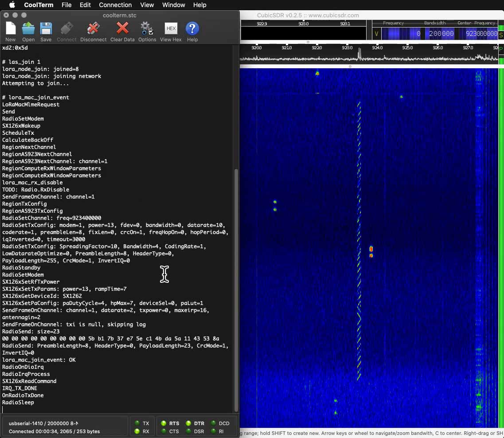Click the strong signal peak on spectrum
This screenshot has height=438, width=504.
359,53
